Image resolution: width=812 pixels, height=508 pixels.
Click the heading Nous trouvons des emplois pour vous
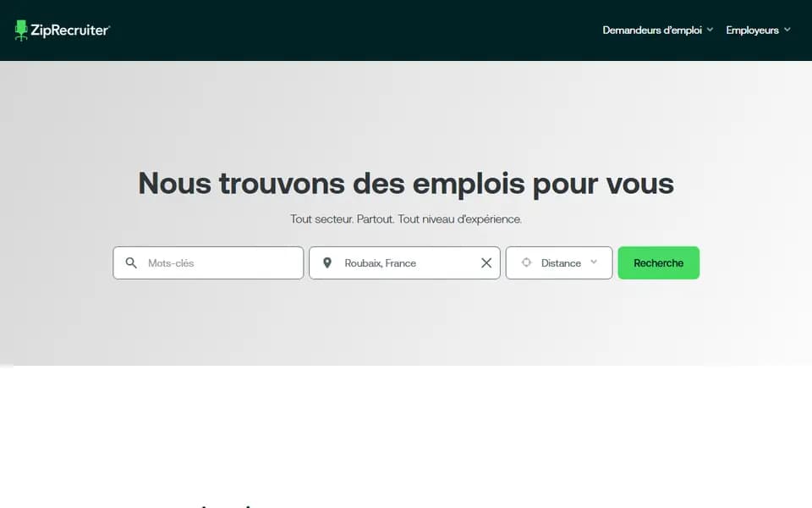click(x=406, y=184)
